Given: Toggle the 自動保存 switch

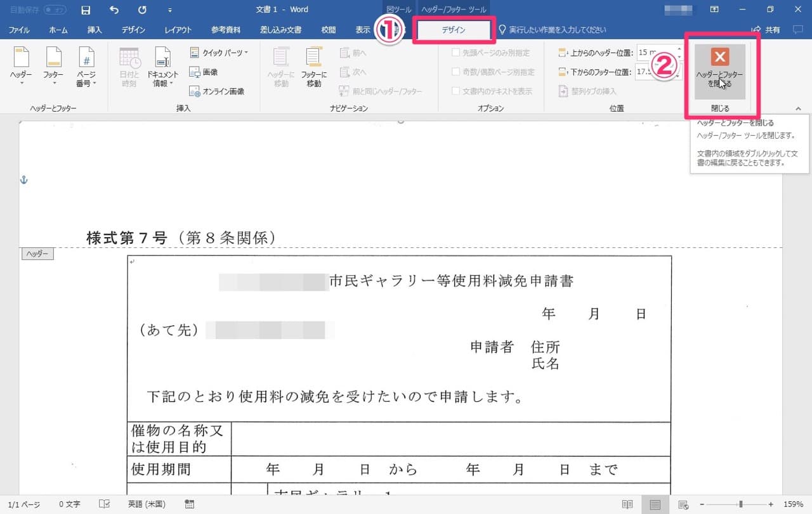Looking at the screenshot, I should (x=55, y=10).
